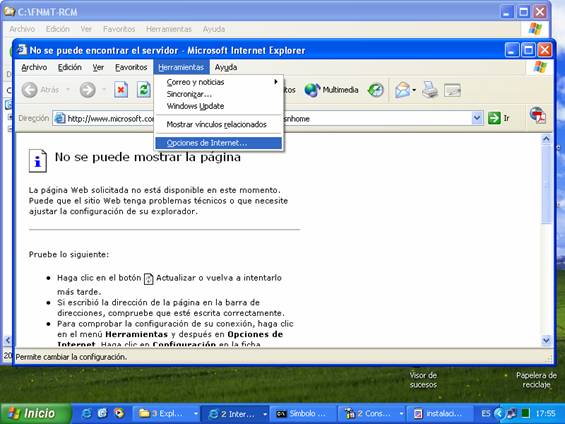Click the Atrás back arrow button

click(x=30, y=90)
